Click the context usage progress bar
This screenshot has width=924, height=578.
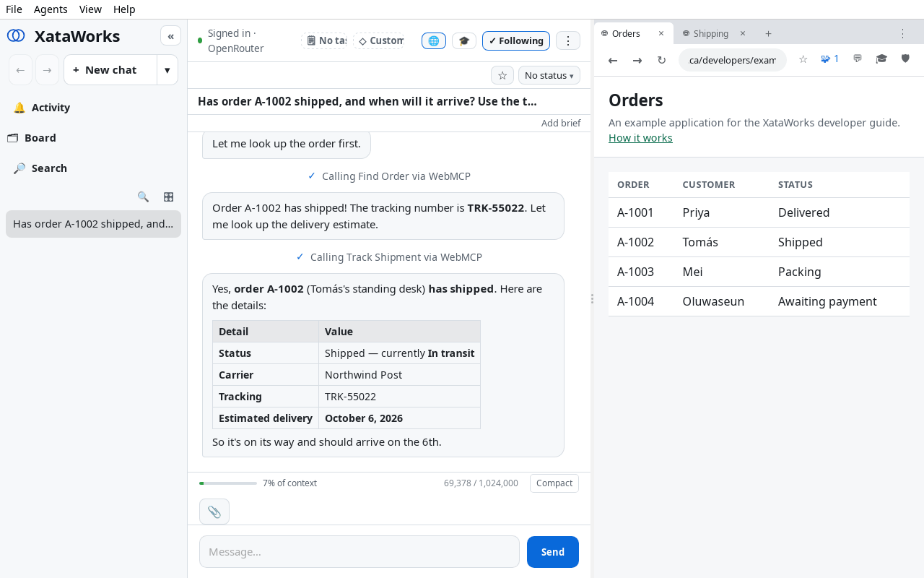(x=228, y=483)
